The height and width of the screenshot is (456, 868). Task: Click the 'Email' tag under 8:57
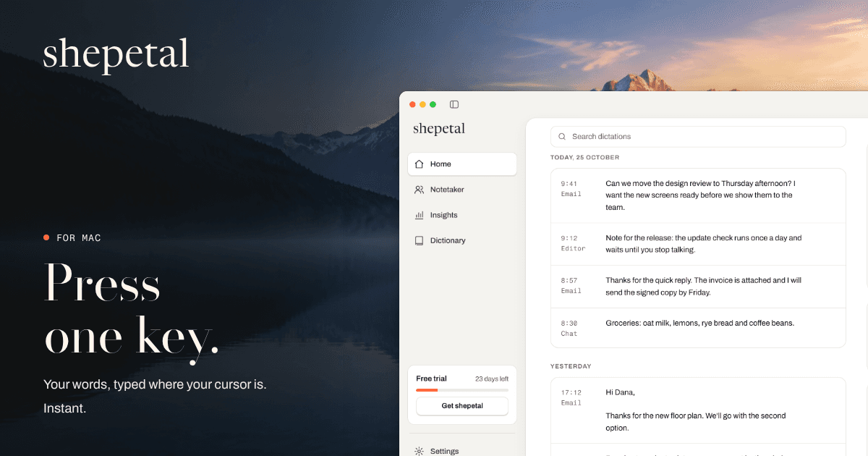(x=571, y=291)
